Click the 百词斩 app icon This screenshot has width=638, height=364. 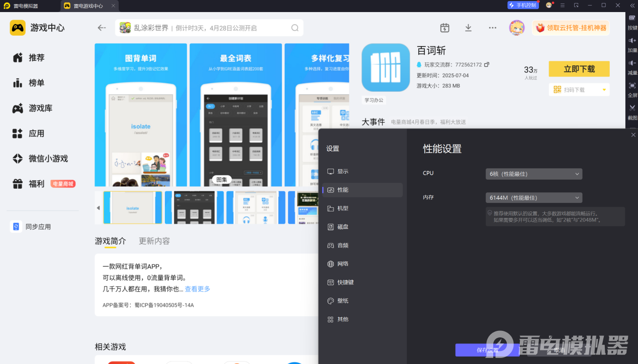click(x=386, y=67)
